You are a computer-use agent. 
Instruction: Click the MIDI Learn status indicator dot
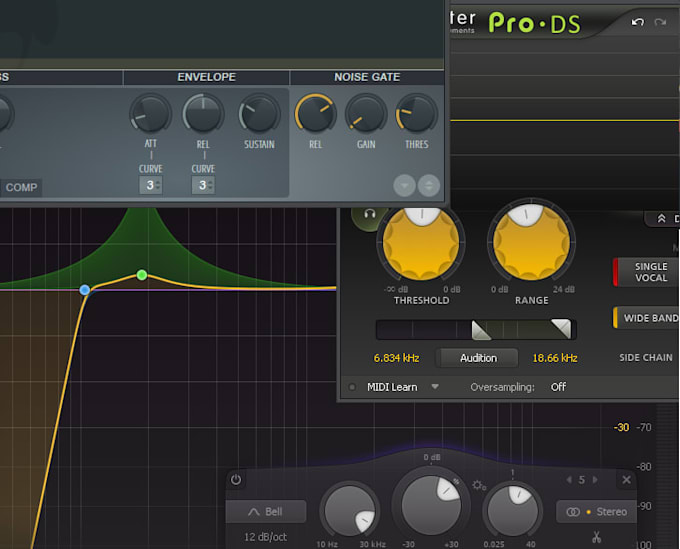point(352,387)
